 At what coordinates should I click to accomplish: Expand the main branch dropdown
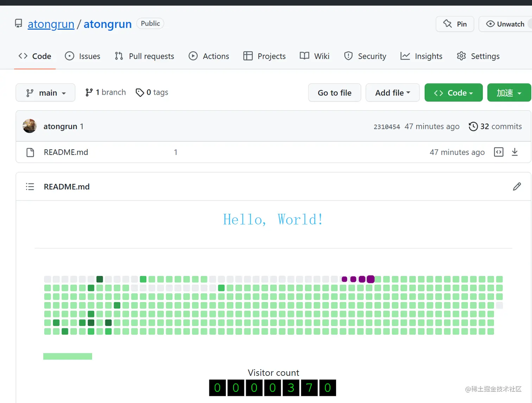[45, 93]
